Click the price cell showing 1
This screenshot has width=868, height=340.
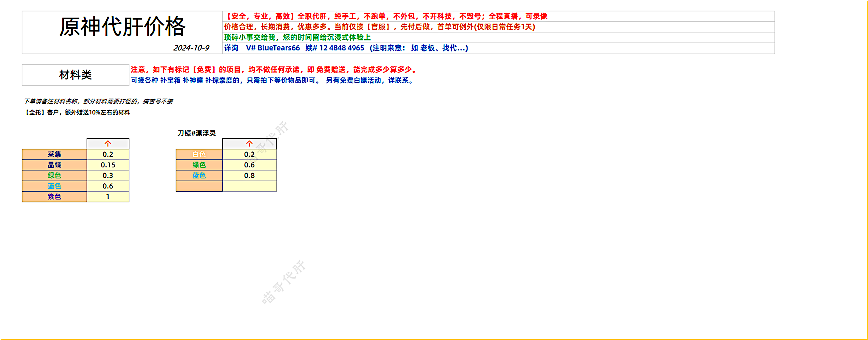coord(108,197)
